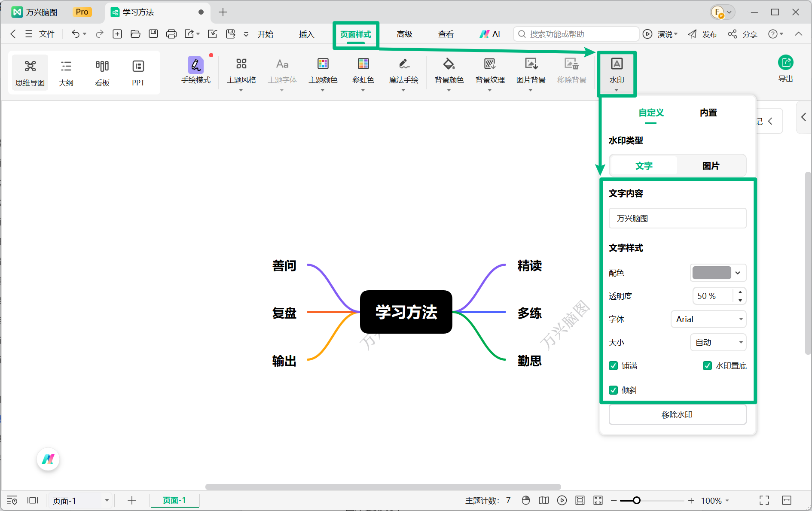
Task: Open the View (查看) ribbon tab
Action: click(x=446, y=34)
